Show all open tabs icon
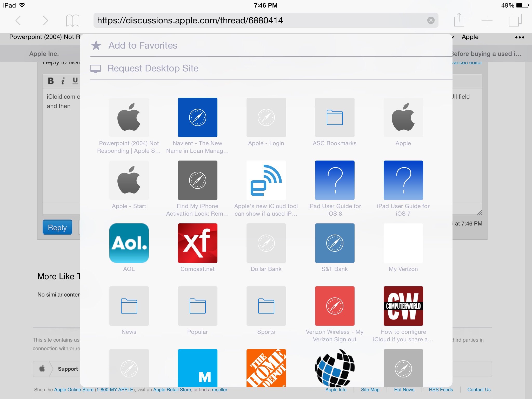The width and height of the screenshot is (532, 399). click(x=515, y=20)
